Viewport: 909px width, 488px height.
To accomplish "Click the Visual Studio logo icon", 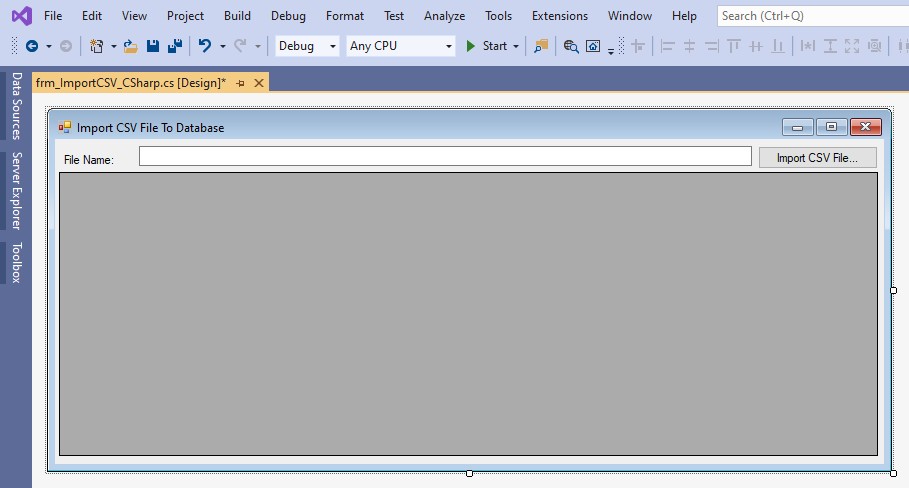I will coord(22,16).
